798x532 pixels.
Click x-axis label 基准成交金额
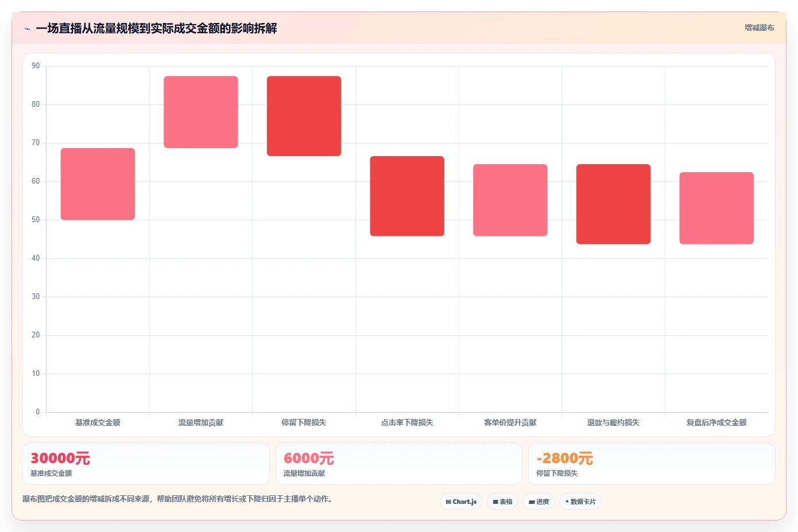click(98, 422)
